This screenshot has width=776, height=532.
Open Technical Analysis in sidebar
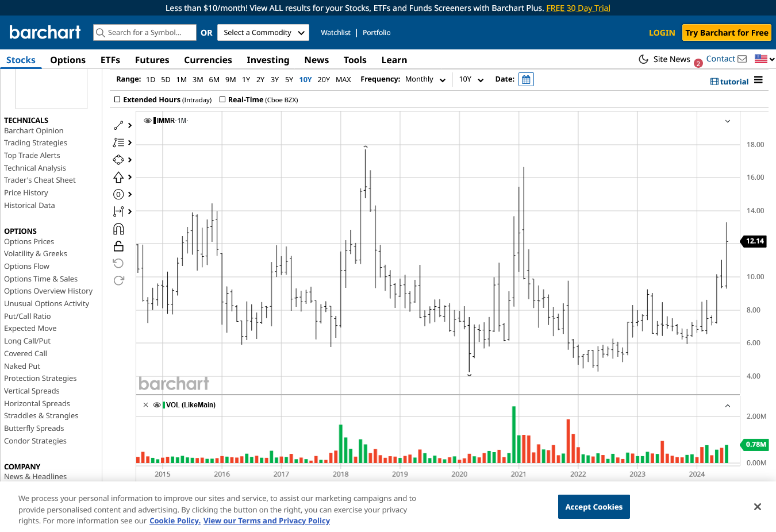pos(35,168)
